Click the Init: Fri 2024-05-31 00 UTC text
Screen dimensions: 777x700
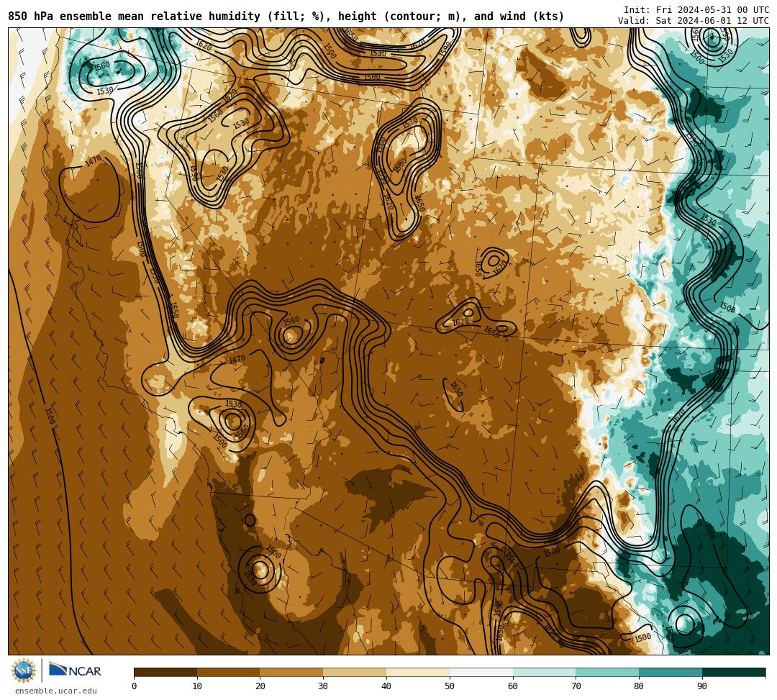click(696, 10)
